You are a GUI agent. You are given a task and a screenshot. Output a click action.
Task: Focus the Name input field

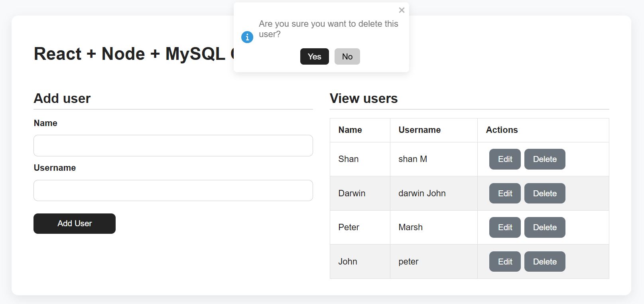[x=173, y=146]
